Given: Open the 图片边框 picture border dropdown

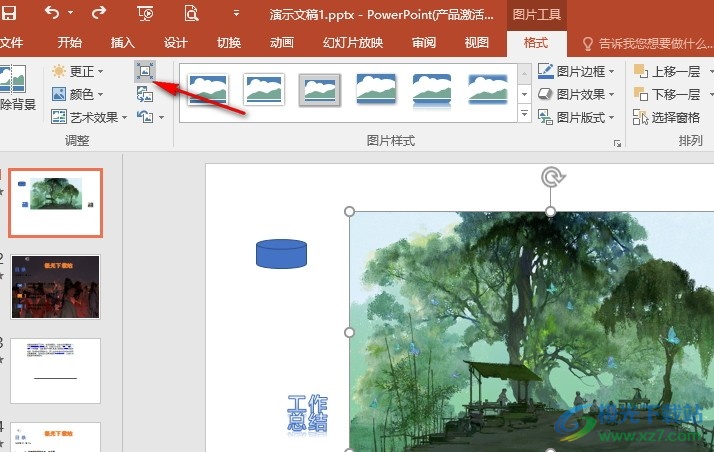Looking at the screenshot, I should pyautogui.click(x=576, y=71).
